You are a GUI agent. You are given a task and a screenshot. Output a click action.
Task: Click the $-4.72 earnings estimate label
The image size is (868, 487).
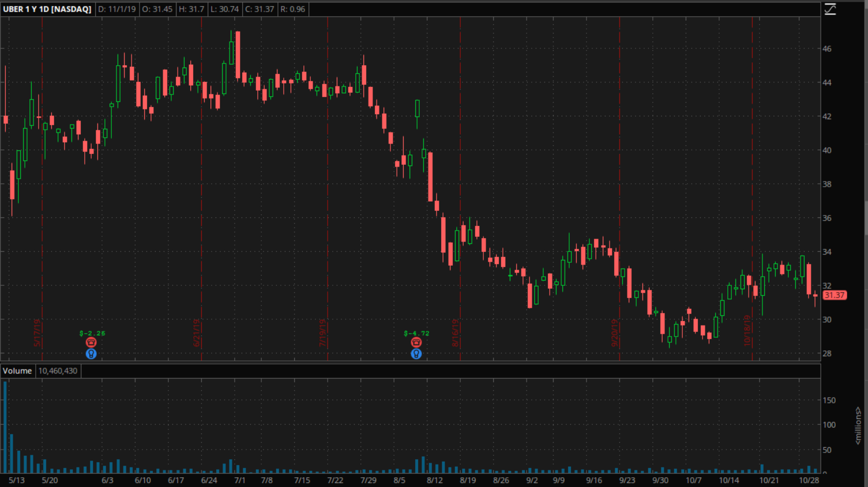pyautogui.click(x=416, y=333)
